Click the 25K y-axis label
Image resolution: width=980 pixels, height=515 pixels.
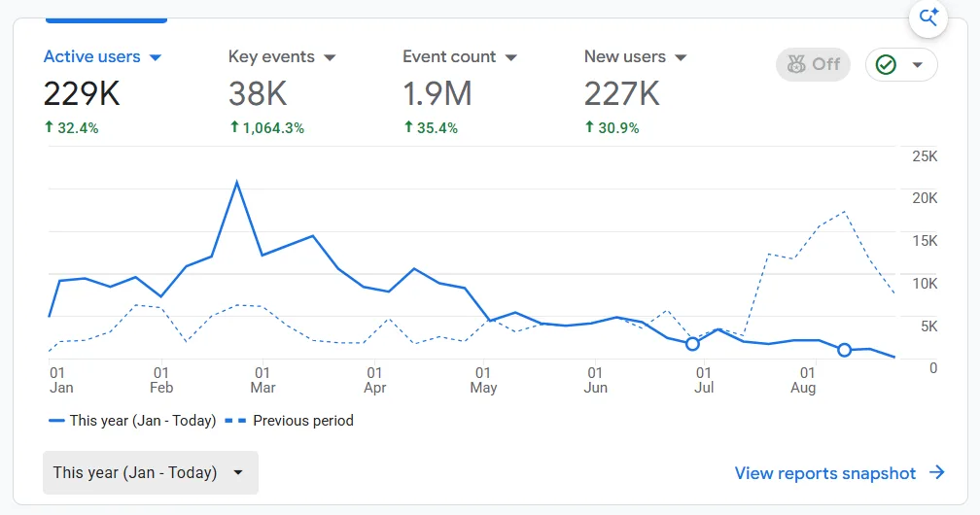pos(925,156)
